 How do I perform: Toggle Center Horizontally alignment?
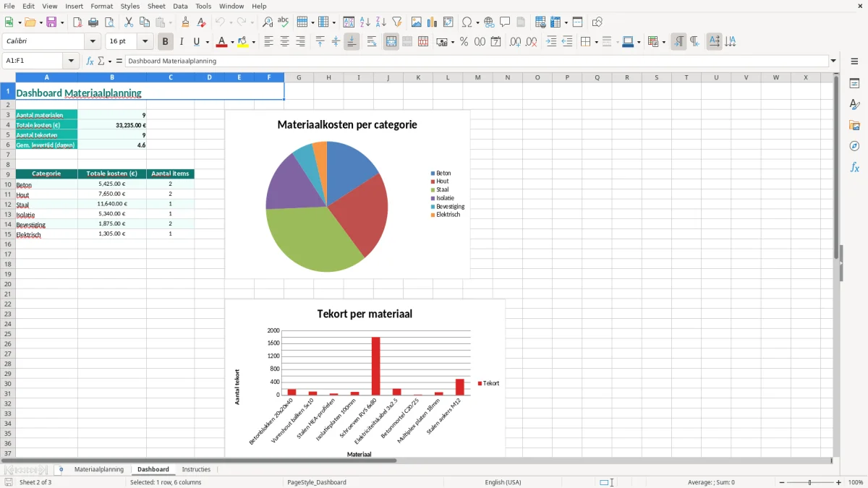(x=284, y=42)
